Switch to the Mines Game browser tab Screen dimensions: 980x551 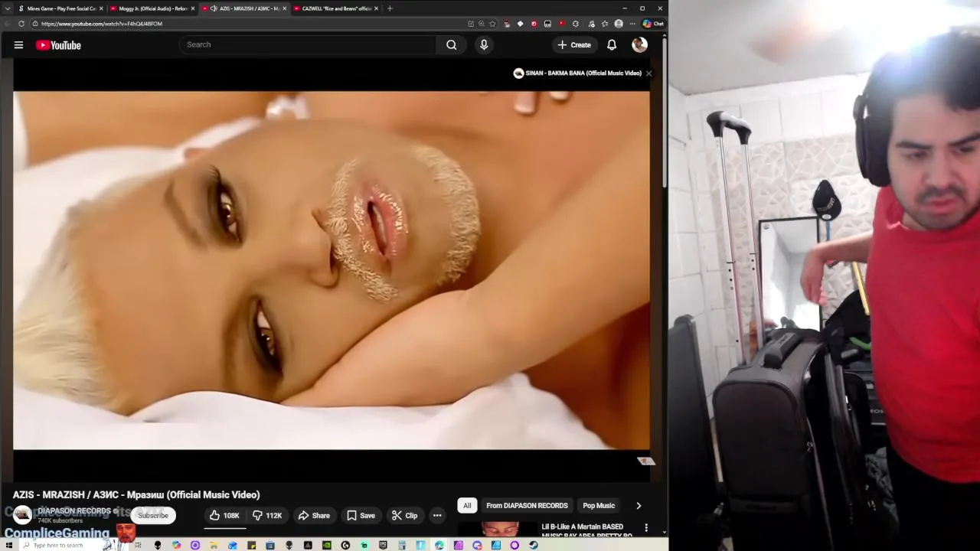click(x=61, y=8)
